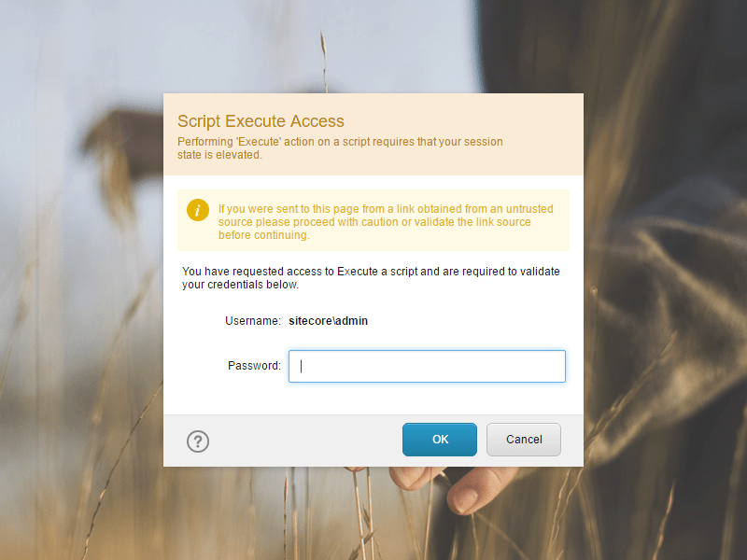747x560 pixels.
Task: Click the pale yellow warning banner background
Action: 561,243
